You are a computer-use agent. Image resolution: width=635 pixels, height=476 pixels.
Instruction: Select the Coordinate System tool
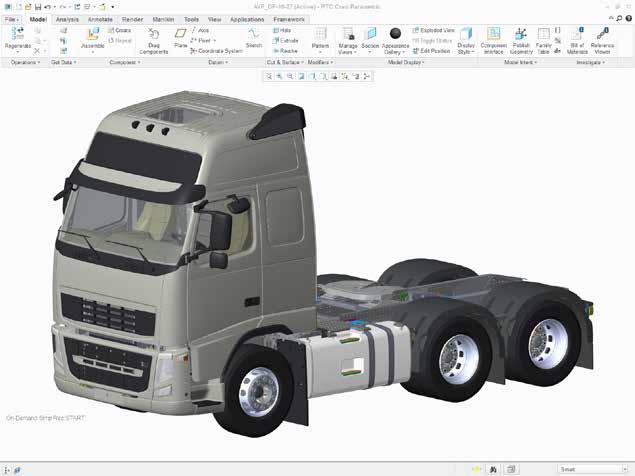(x=217, y=51)
